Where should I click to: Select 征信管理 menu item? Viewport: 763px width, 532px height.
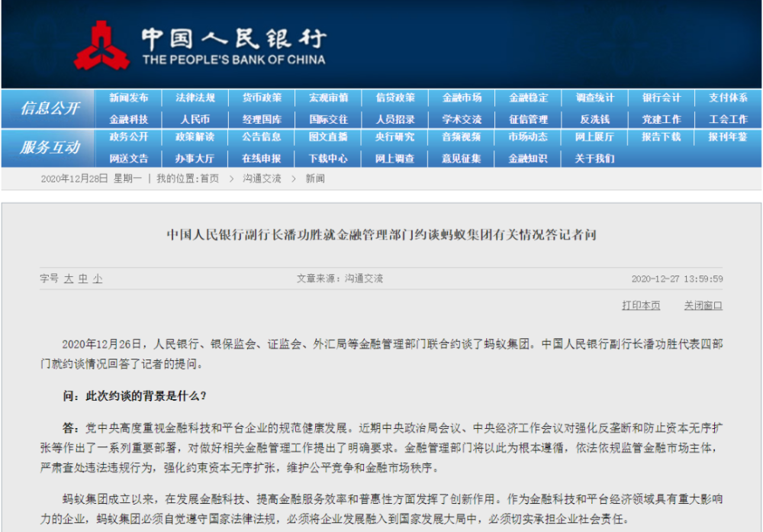pyautogui.click(x=529, y=119)
